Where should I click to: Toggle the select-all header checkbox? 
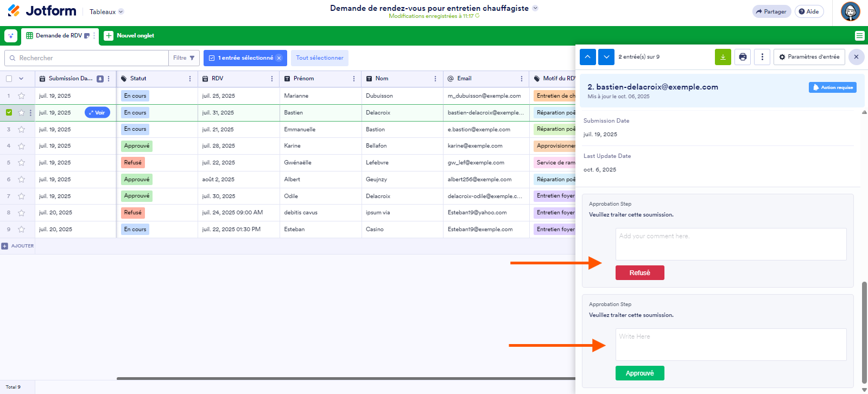coord(9,79)
